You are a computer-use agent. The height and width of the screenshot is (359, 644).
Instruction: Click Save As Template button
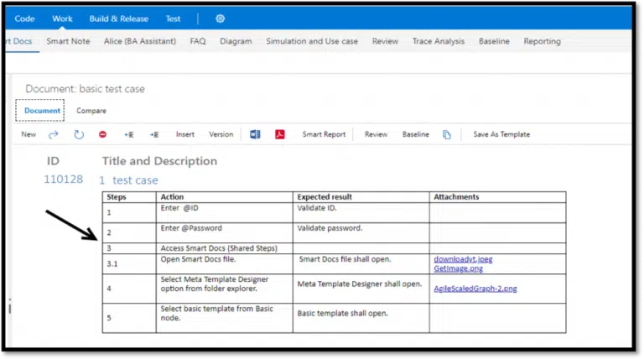(x=501, y=134)
